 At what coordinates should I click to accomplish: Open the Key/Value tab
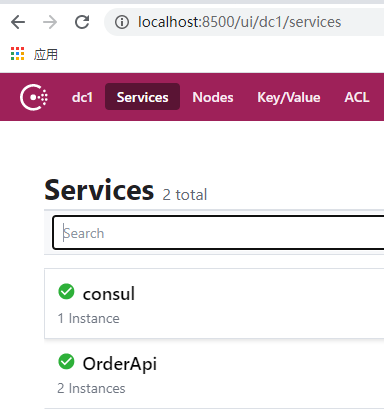click(289, 97)
